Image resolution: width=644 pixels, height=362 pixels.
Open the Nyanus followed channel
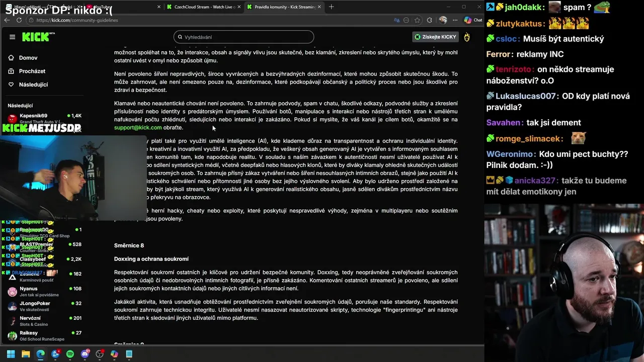[x=45, y=291]
